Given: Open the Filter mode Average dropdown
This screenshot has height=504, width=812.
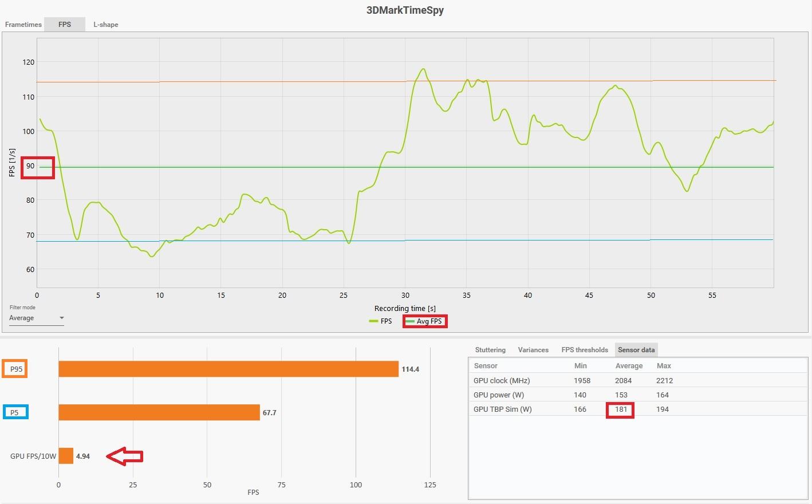Looking at the screenshot, I should tap(36, 318).
